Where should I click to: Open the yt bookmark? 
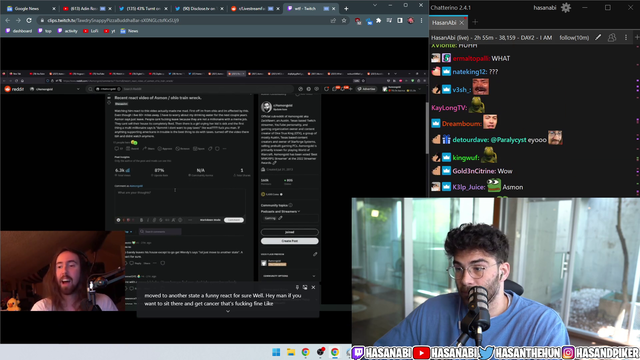click(x=109, y=31)
